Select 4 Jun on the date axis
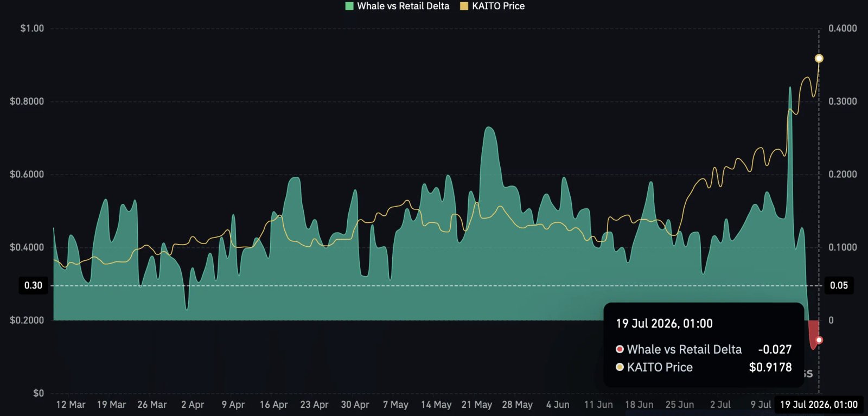Image resolution: width=868 pixels, height=416 pixels. coord(558,405)
